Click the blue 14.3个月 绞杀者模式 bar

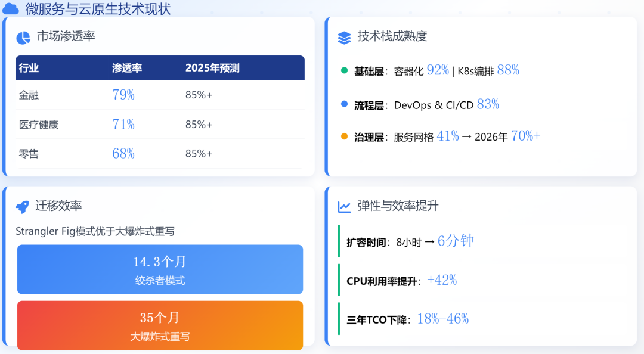(160, 269)
